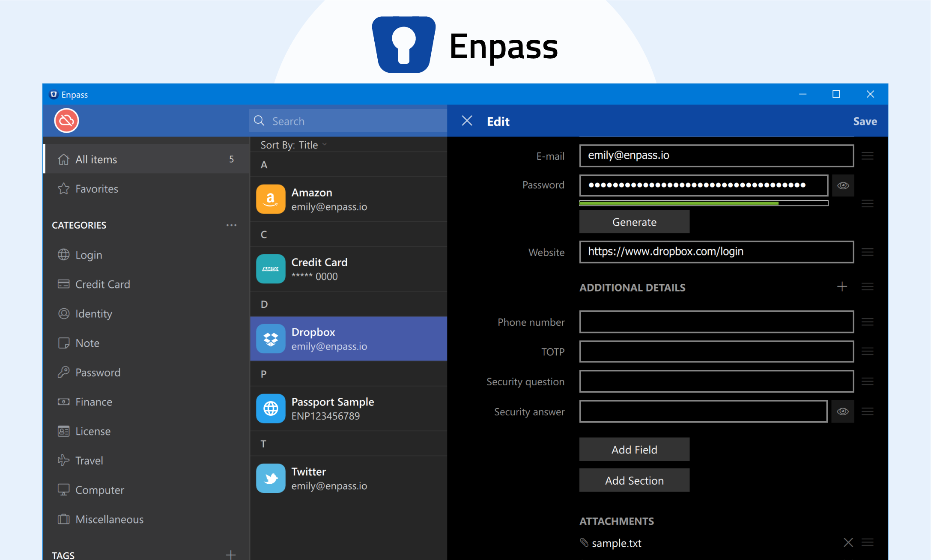Click the Search input field

(x=348, y=121)
